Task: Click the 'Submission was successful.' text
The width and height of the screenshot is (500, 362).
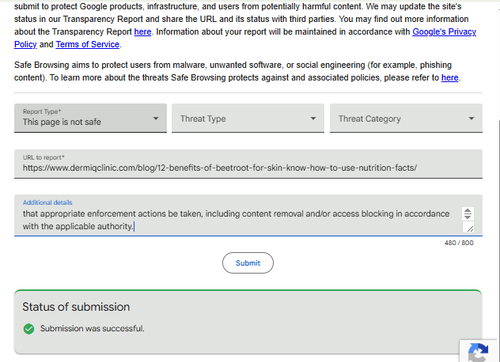Action: [x=92, y=329]
